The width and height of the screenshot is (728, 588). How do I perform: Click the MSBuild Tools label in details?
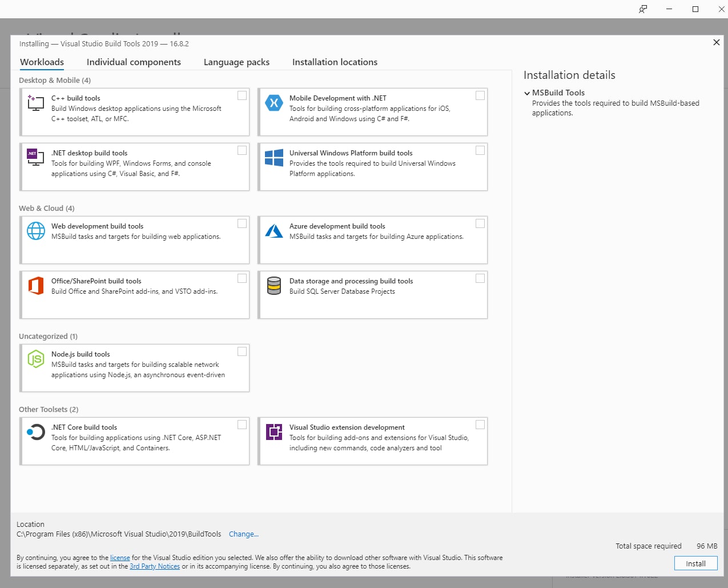tap(558, 93)
